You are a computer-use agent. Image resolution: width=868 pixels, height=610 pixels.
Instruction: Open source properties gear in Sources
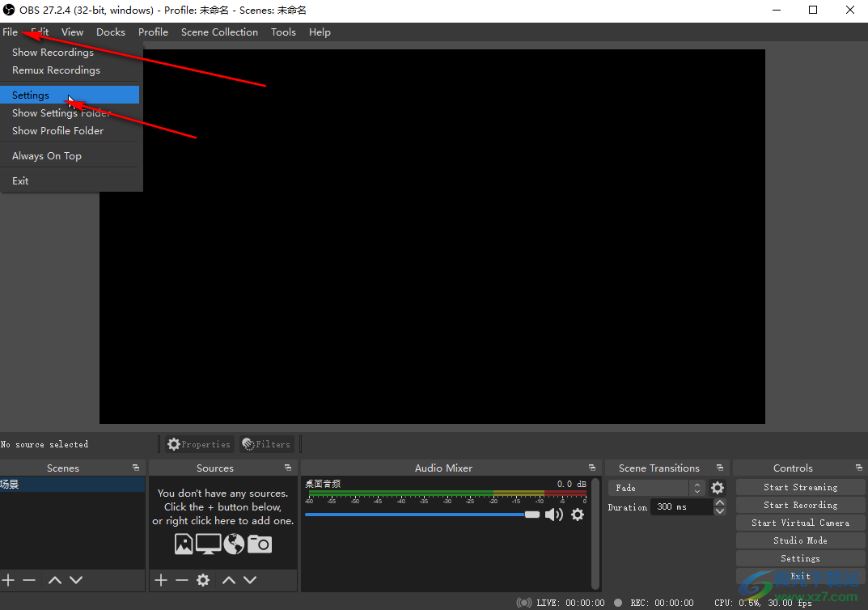pos(203,580)
